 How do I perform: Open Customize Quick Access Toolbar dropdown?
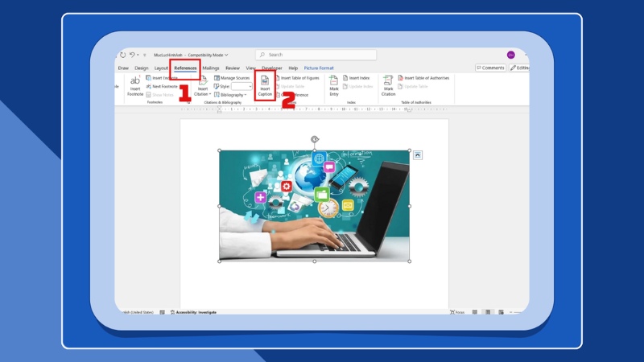145,55
